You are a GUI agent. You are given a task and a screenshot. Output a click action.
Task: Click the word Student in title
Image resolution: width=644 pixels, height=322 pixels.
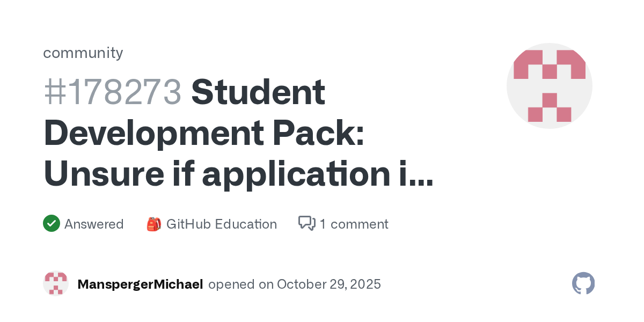click(x=258, y=92)
